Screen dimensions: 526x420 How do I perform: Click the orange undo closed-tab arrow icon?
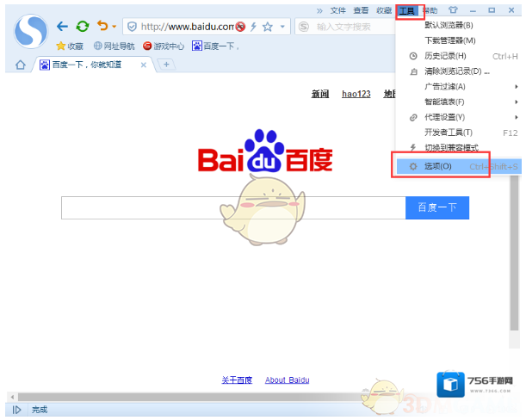[102, 27]
